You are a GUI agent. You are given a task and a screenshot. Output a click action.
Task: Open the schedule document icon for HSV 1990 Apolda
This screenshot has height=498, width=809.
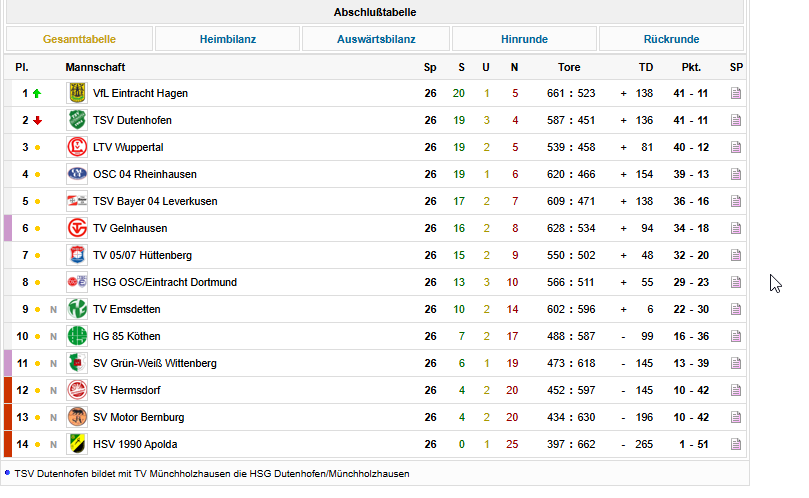click(736, 444)
